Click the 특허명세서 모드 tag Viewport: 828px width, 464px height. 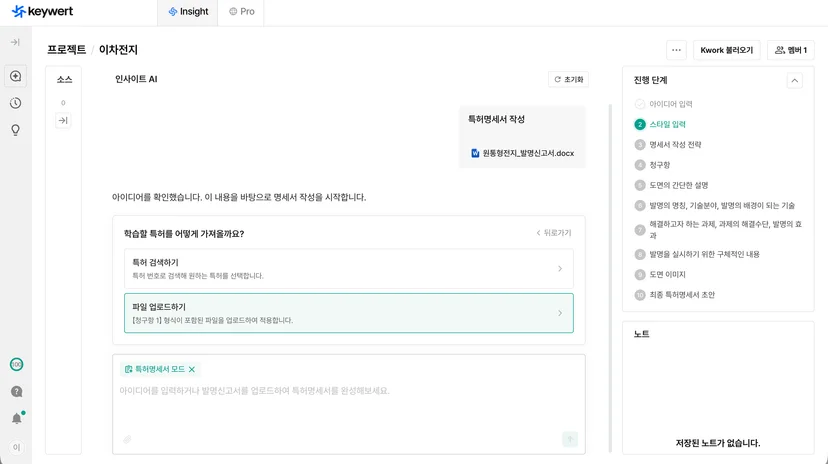coord(159,370)
